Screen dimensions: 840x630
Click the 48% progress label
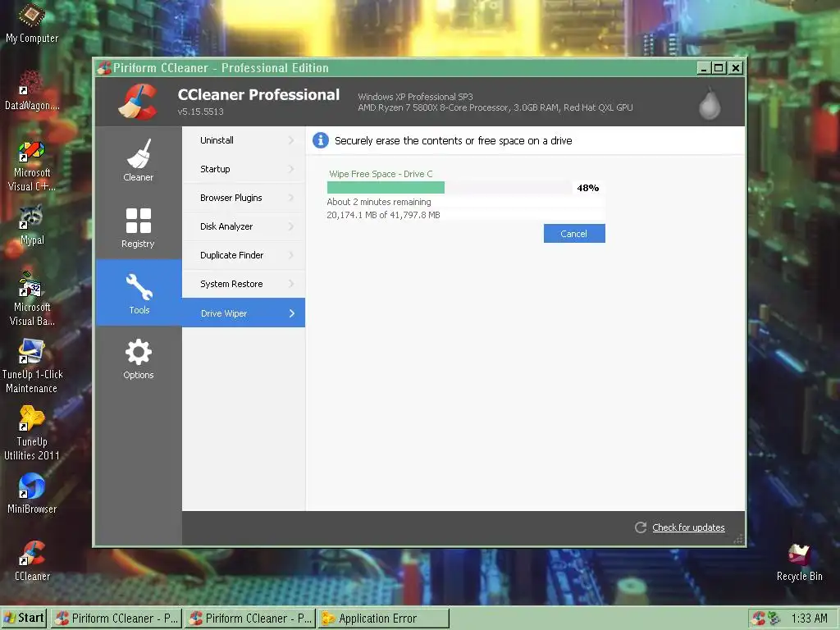[x=587, y=188]
